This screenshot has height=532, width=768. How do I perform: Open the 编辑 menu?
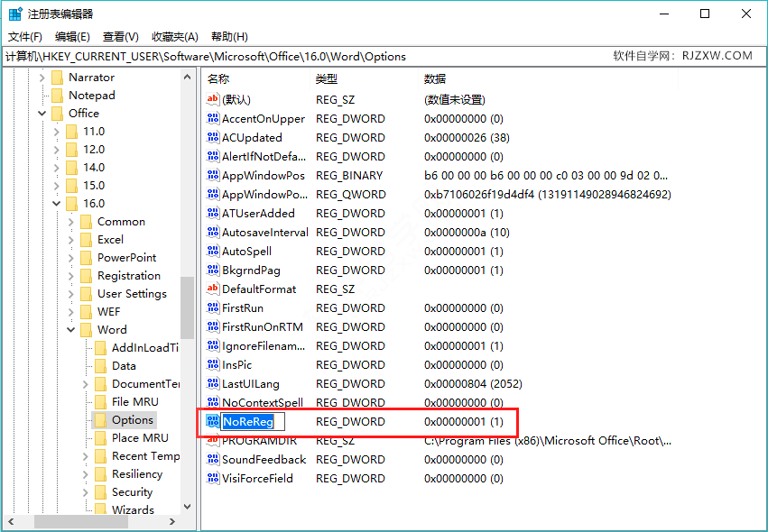[71, 36]
